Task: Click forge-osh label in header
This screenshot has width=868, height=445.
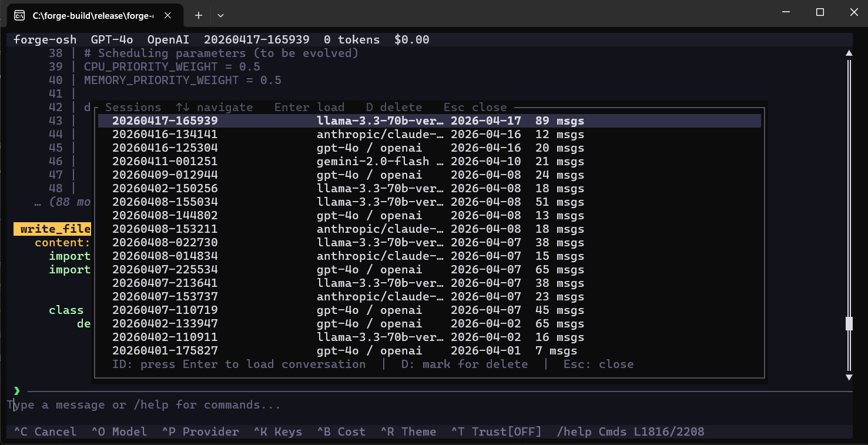Action: 45,40
